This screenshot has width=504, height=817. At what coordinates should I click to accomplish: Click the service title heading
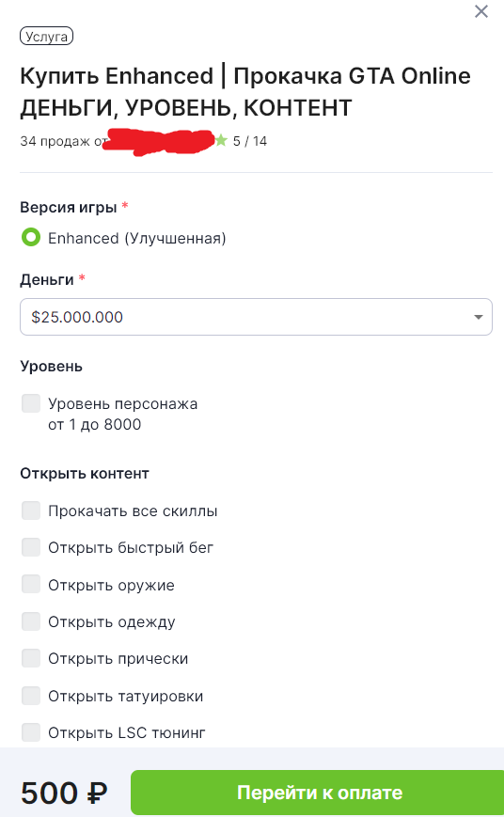point(245,92)
